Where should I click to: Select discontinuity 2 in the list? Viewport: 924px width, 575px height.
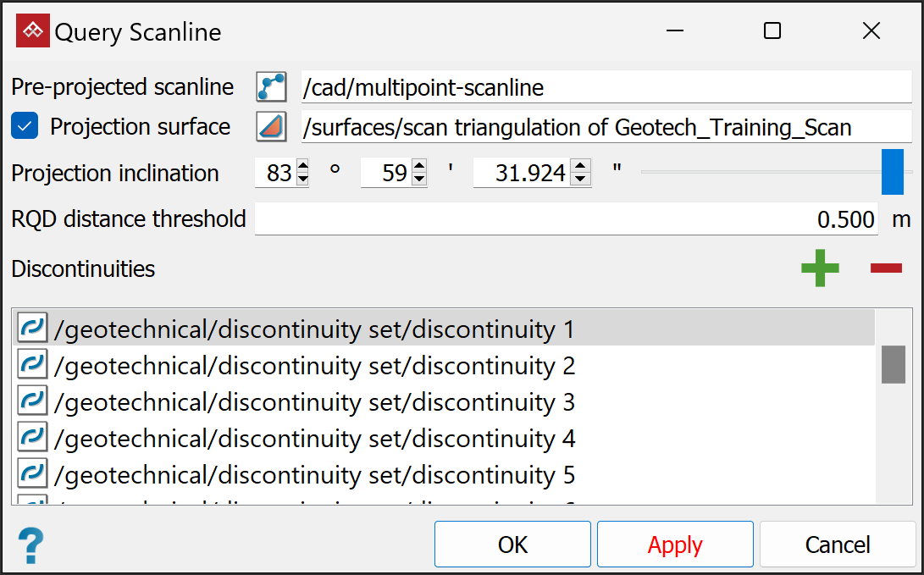pyautogui.click(x=313, y=366)
